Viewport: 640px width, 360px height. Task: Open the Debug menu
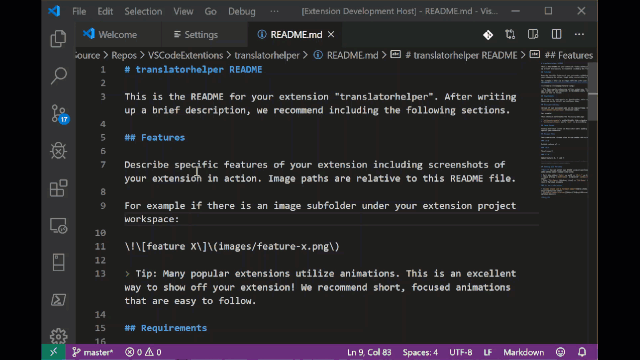click(242, 11)
